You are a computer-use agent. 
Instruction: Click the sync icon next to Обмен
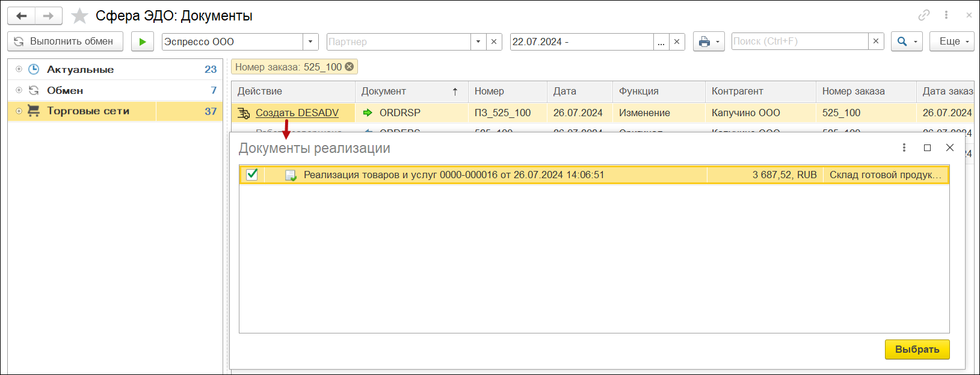click(x=34, y=90)
